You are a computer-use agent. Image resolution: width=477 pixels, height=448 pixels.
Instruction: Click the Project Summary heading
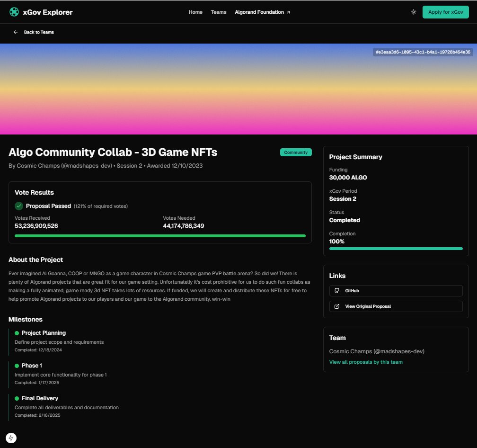point(356,157)
